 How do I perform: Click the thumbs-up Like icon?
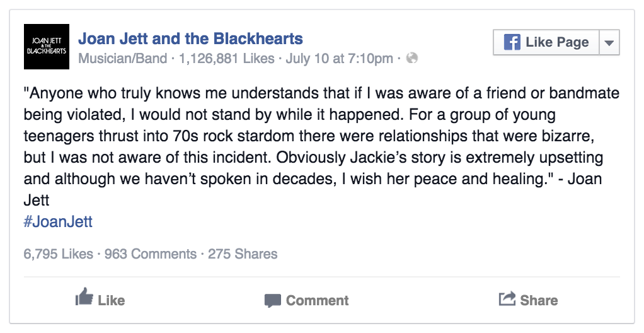84,297
